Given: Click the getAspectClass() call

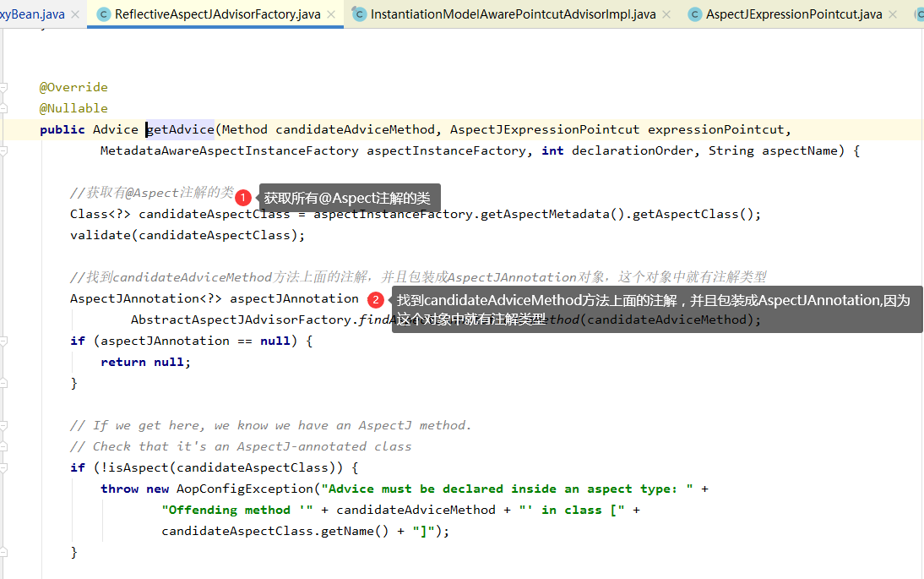Looking at the screenshot, I should (693, 214).
